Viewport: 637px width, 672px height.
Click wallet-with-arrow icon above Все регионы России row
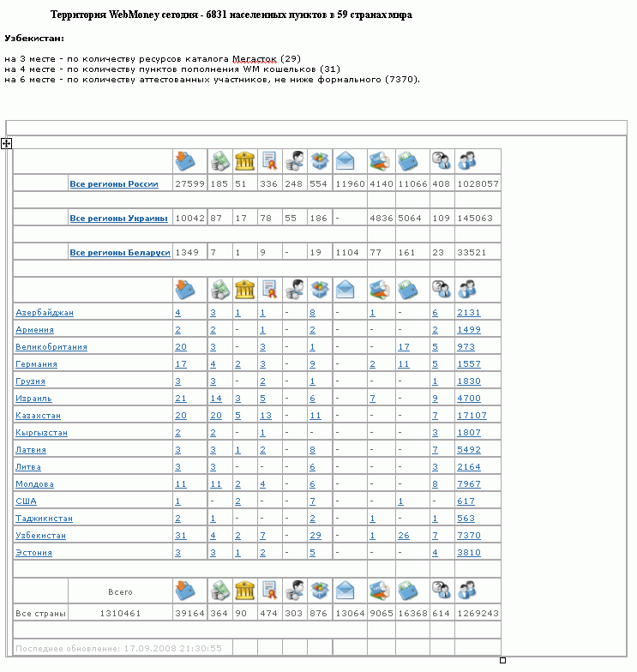pyautogui.click(x=185, y=161)
